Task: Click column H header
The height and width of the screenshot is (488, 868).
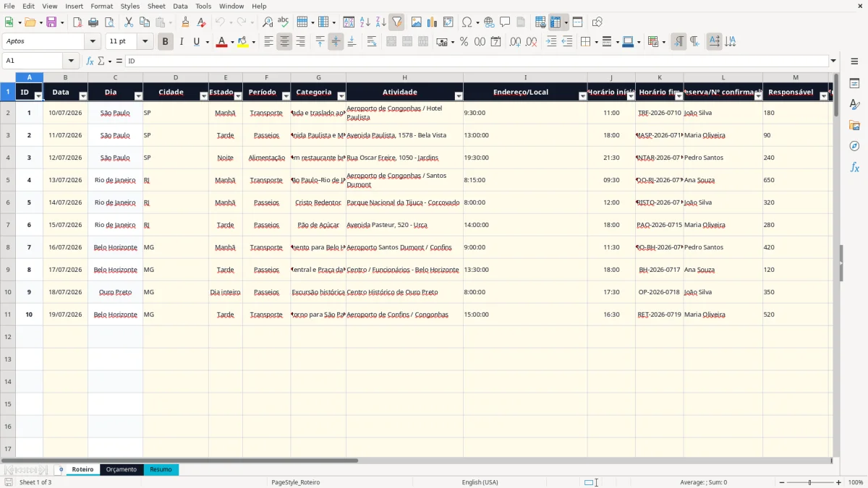Action: [404, 77]
